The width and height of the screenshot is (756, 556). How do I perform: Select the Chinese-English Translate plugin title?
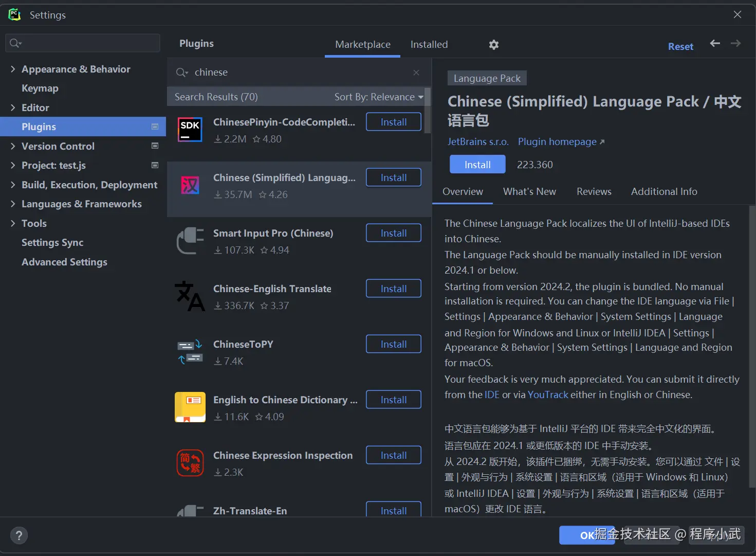[272, 289]
